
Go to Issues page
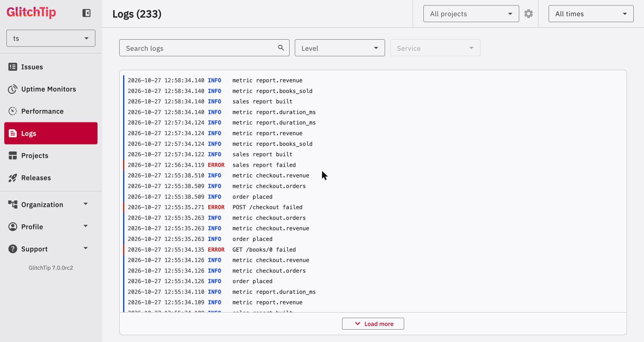(51, 67)
